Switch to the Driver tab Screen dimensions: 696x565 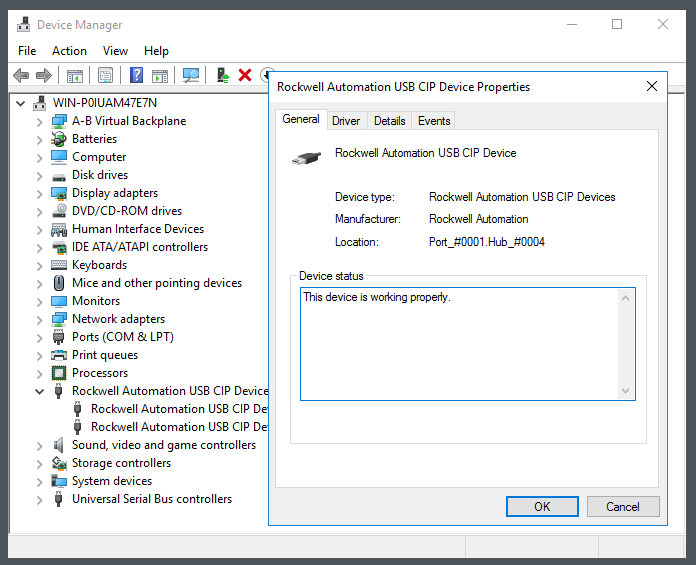point(346,121)
